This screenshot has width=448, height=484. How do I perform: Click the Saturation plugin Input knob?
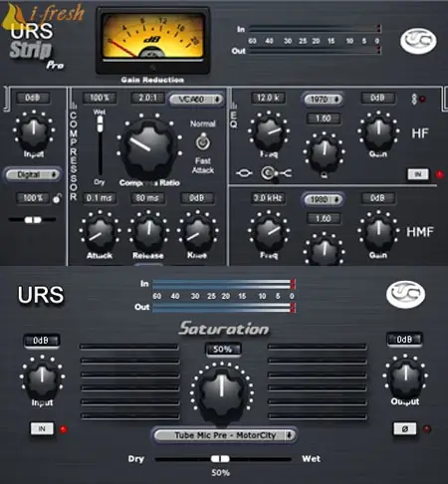point(42,378)
